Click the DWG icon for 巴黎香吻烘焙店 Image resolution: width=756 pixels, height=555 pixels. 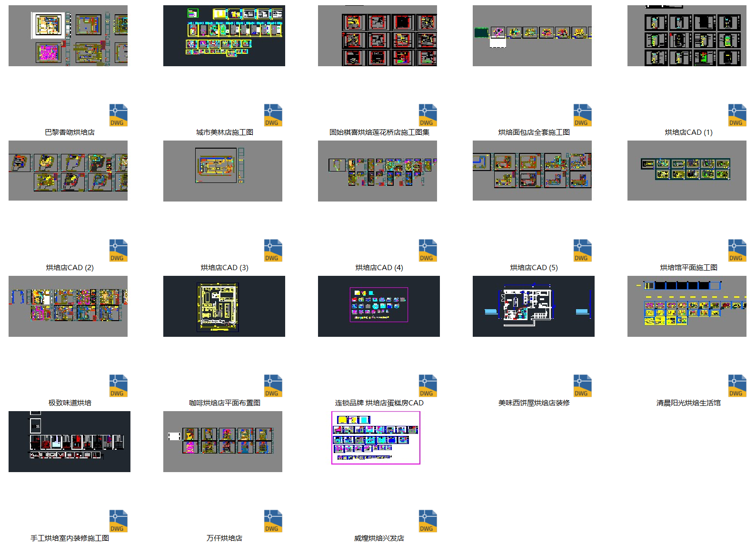[x=118, y=115]
